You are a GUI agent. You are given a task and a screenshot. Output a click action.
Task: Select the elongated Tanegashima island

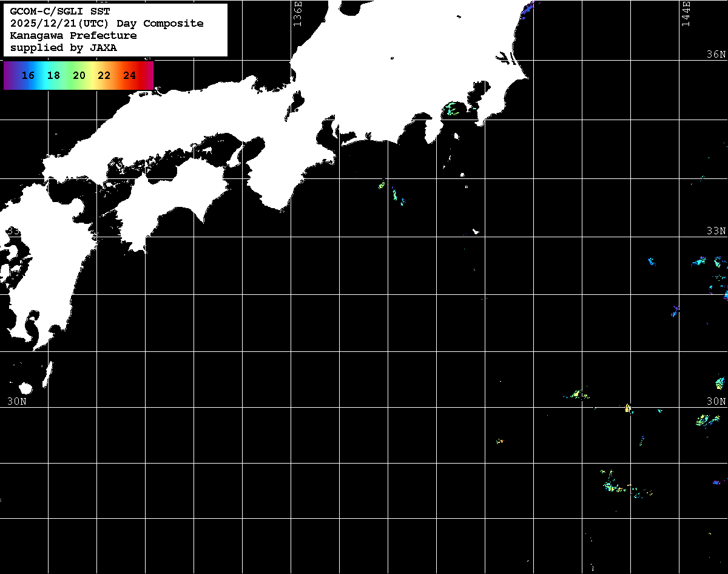coord(48,373)
